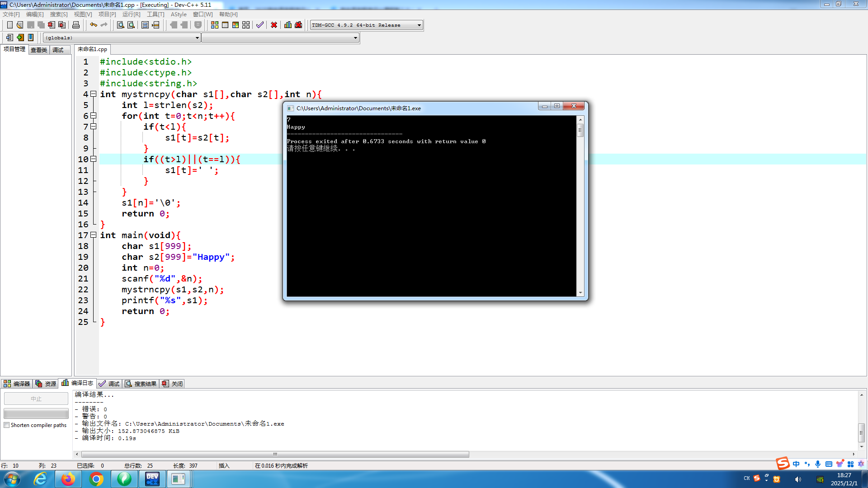Click the New file toolbar icon
The width and height of the screenshot is (868, 488).
(x=9, y=25)
